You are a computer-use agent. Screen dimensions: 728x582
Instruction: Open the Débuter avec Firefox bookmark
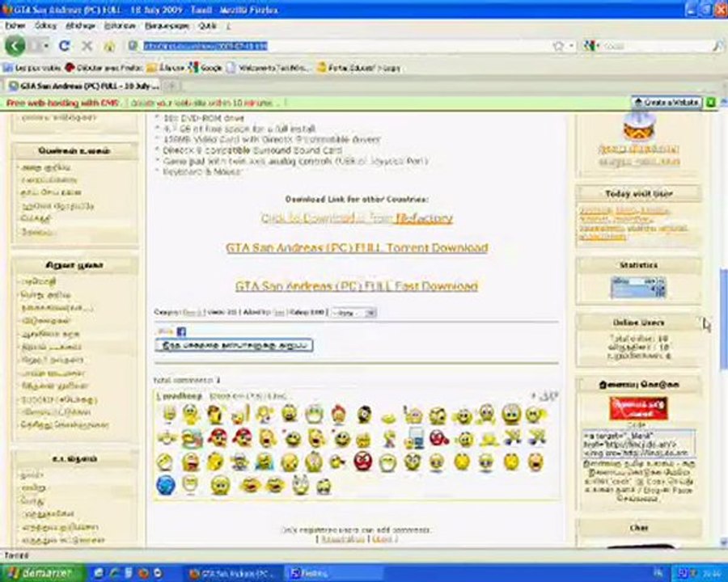coord(104,68)
